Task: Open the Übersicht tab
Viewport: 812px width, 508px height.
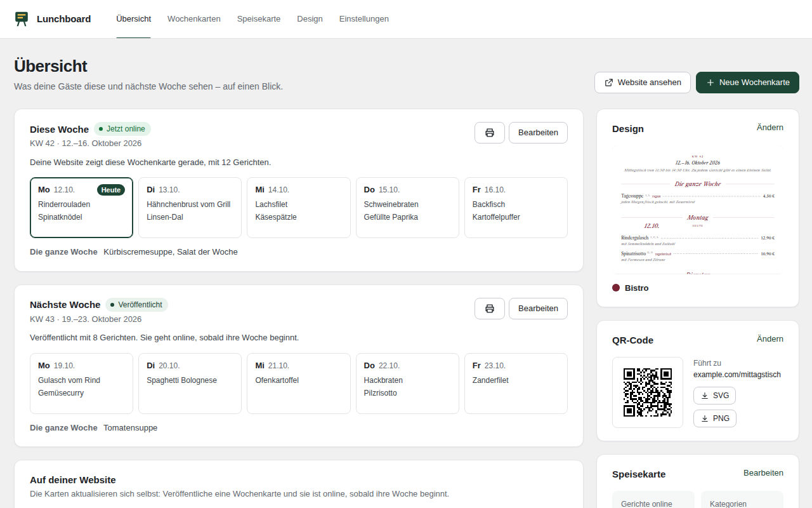Action: pyautogui.click(x=134, y=19)
